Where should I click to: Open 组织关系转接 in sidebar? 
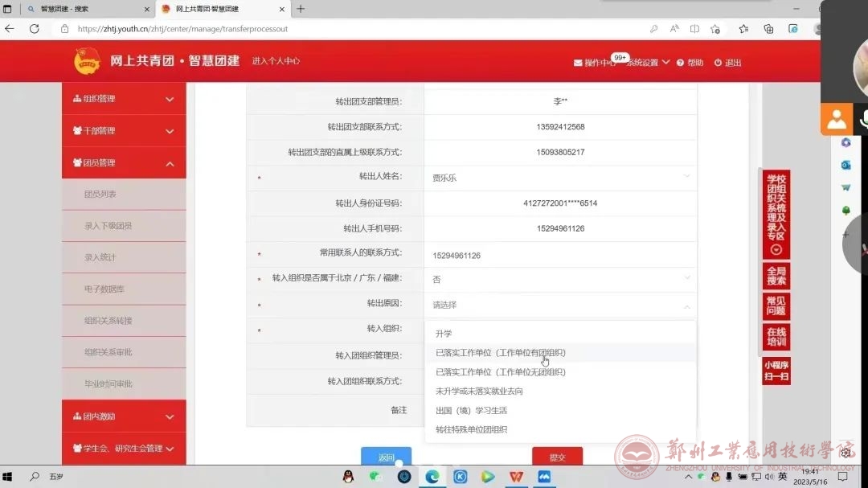[x=108, y=321]
